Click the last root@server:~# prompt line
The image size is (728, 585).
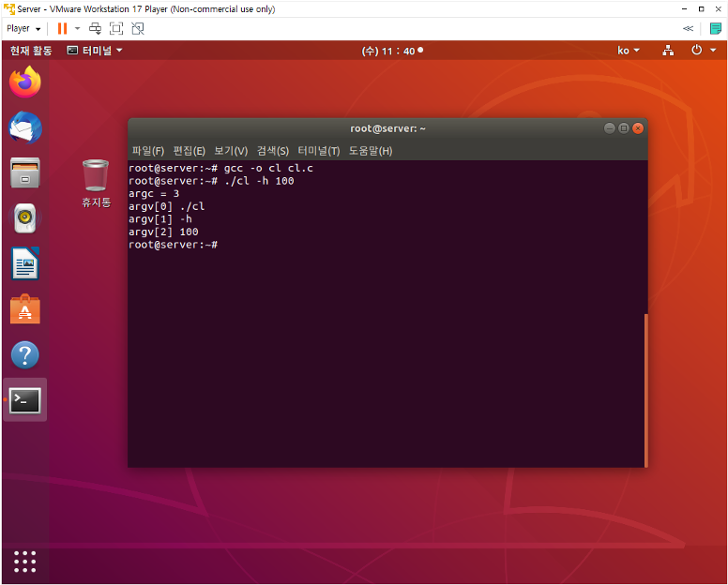174,245
